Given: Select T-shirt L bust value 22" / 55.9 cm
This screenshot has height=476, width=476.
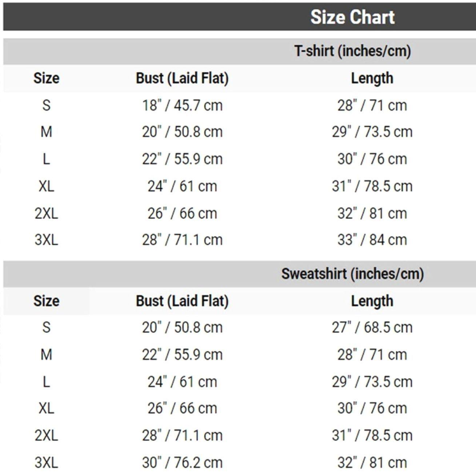Looking at the screenshot, I should (x=182, y=159).
